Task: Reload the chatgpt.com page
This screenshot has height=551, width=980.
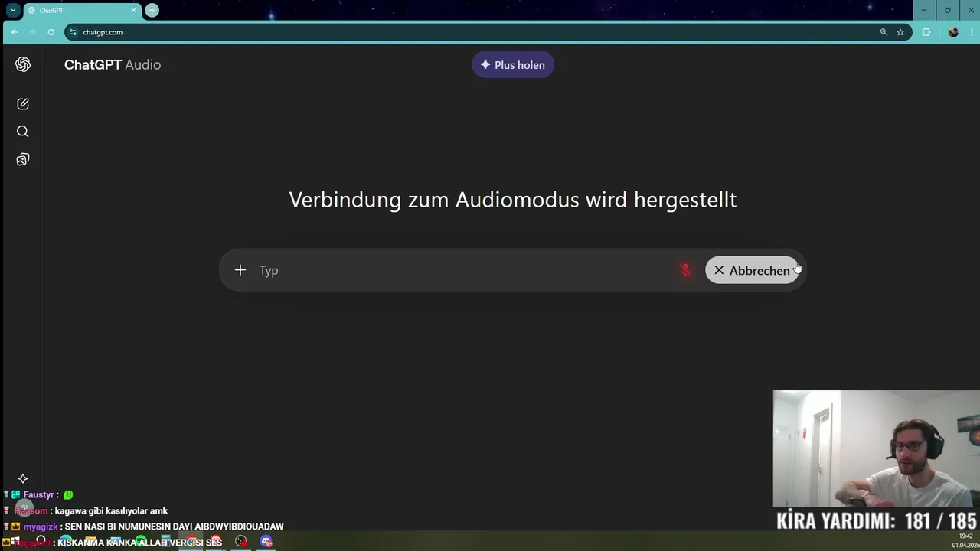Action: [51, 32]
